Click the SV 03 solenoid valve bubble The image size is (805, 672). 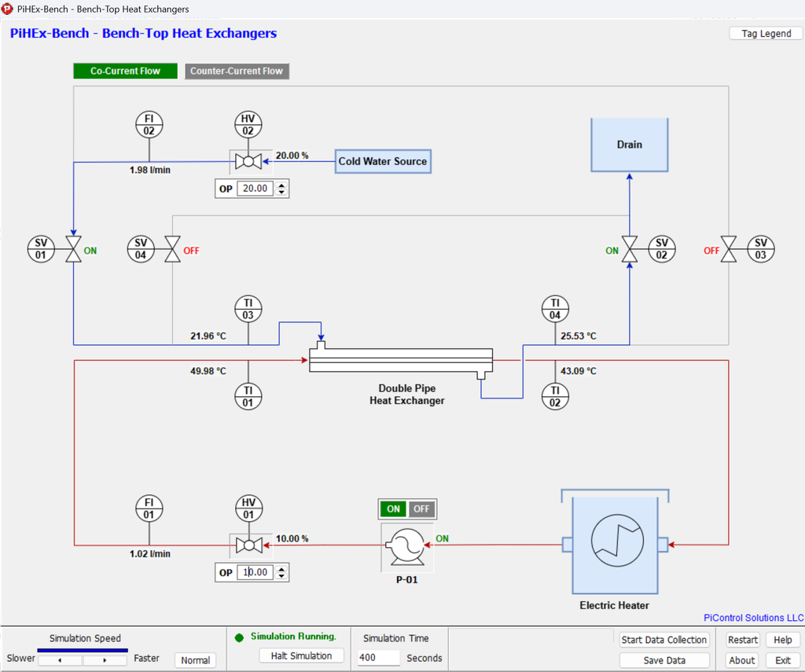[x=761, y=249]
